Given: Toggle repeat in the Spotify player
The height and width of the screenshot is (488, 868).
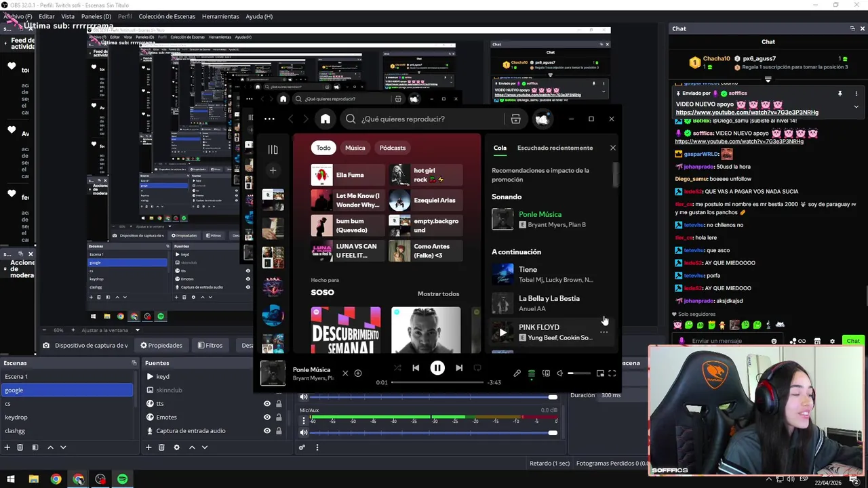Looking at the screenshot, I should coord(477,368).
